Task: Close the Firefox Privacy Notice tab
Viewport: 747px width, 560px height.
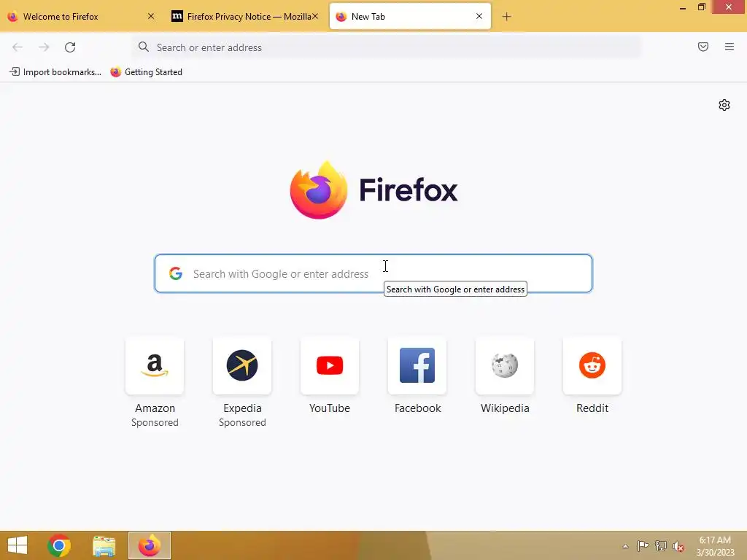Action: [x=315, y=16]
